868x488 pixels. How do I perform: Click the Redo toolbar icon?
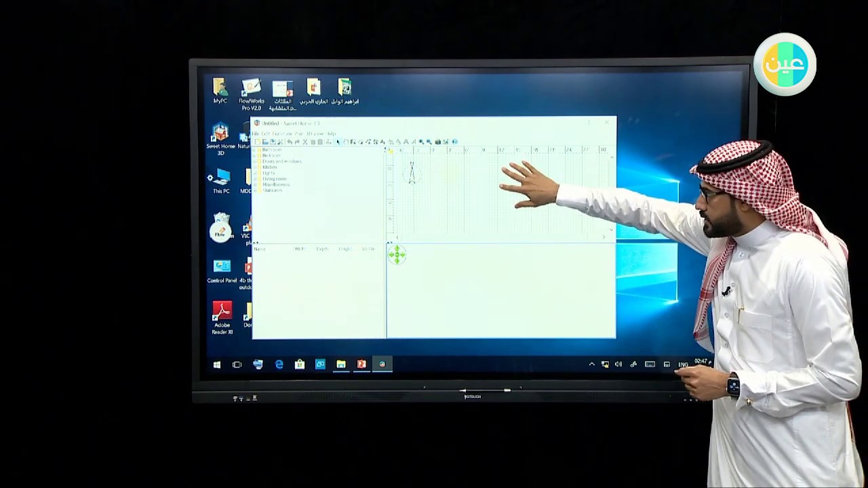297,142
